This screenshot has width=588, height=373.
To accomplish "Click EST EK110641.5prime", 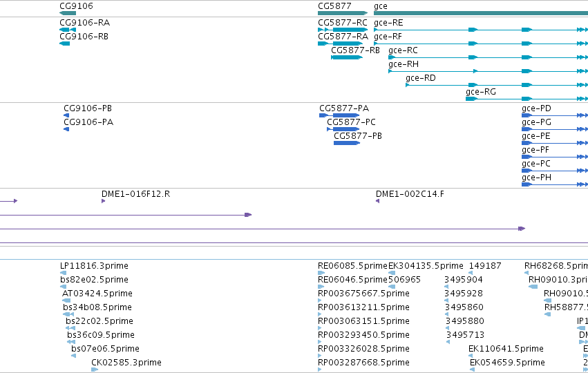I will (x=506, y=349).
